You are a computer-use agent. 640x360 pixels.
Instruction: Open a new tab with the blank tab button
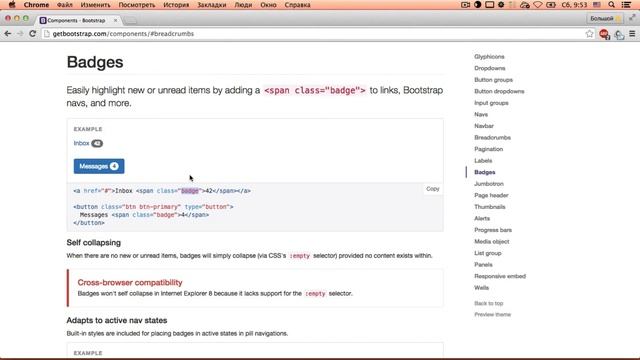point(130,20)
